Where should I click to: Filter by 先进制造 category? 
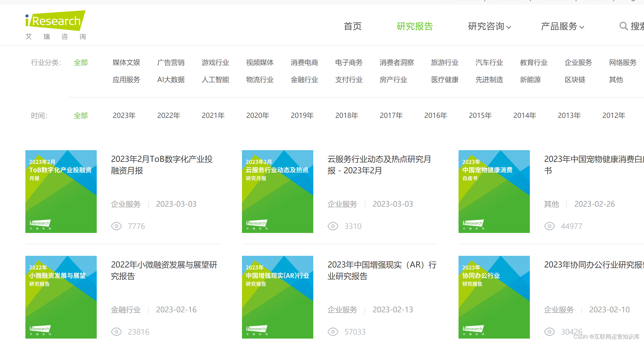pyautogui.click(x=489, y=80)
